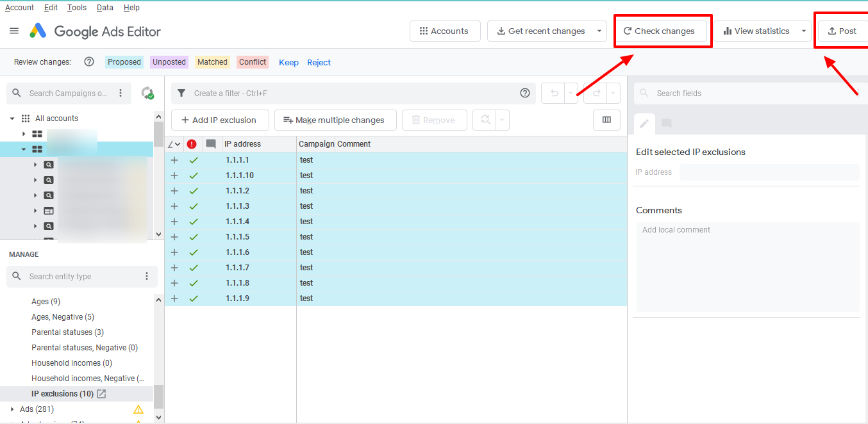The image size is (868, 424).
Task: Select Parental statuses (3) entity type
Action: click(x=67, y=332)
